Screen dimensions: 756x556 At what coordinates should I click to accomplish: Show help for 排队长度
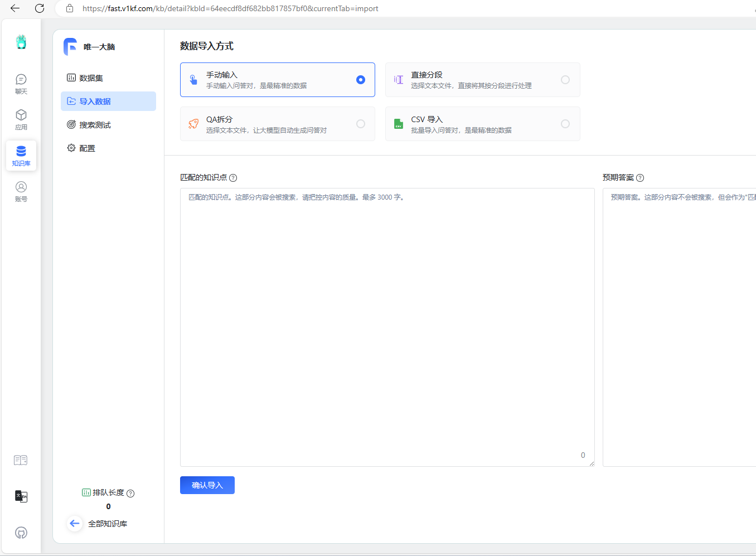point(130,494)
